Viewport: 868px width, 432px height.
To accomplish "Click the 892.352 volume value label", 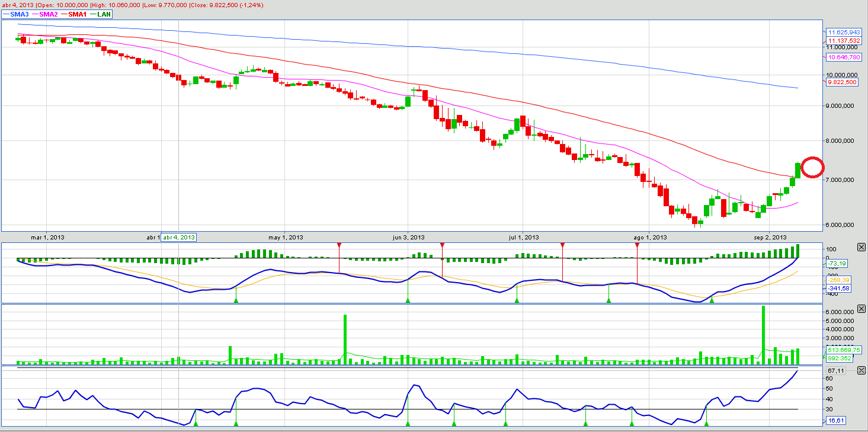I will tap(840, 358).
